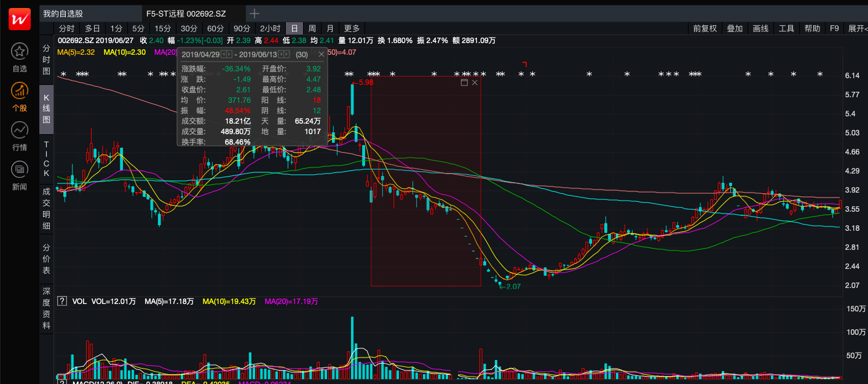Viewport: 868px width, 384px height.
Task: Open the 个股 stock icon in sidebar
Action: [20, 90]
